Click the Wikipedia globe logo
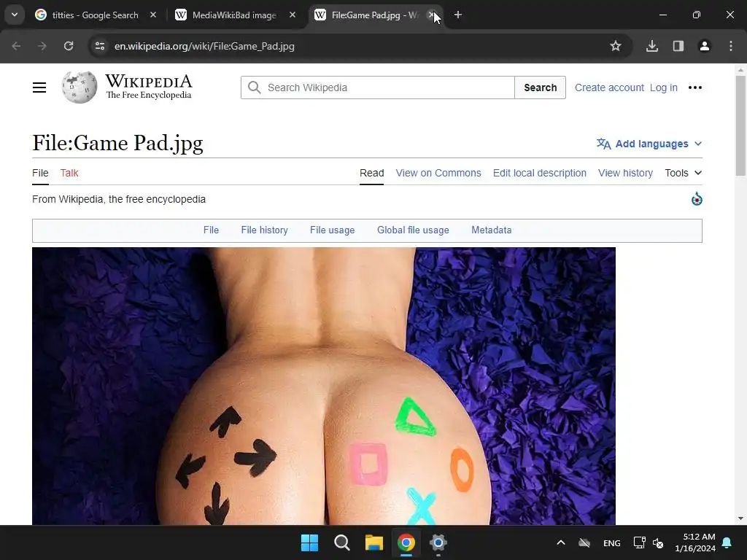Screen dimensions: 747x560 pos(79,87)
